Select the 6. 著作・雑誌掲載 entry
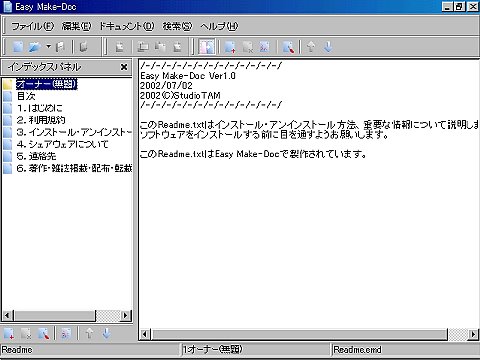The height and width of the screenshot is (360, 480). 74,168
